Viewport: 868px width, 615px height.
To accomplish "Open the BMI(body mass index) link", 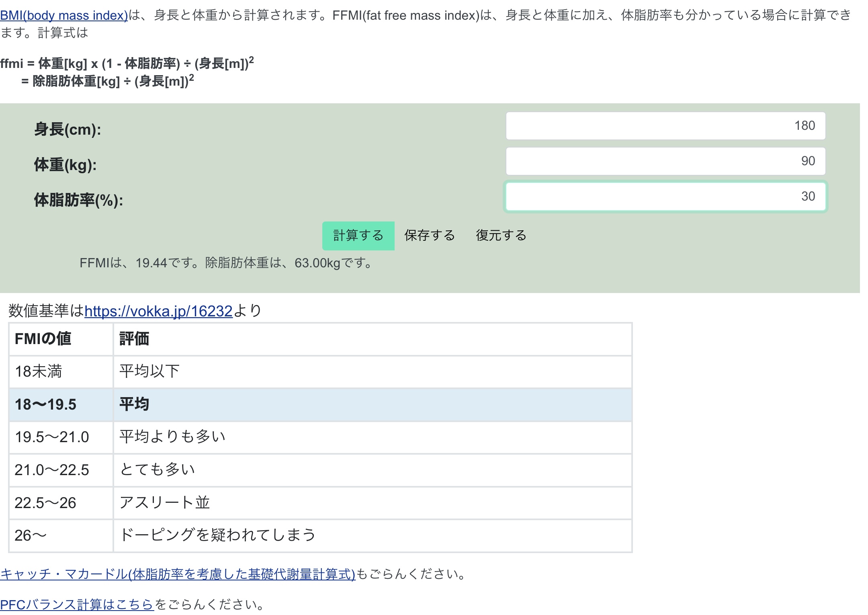I will click(x=64, y=15).
